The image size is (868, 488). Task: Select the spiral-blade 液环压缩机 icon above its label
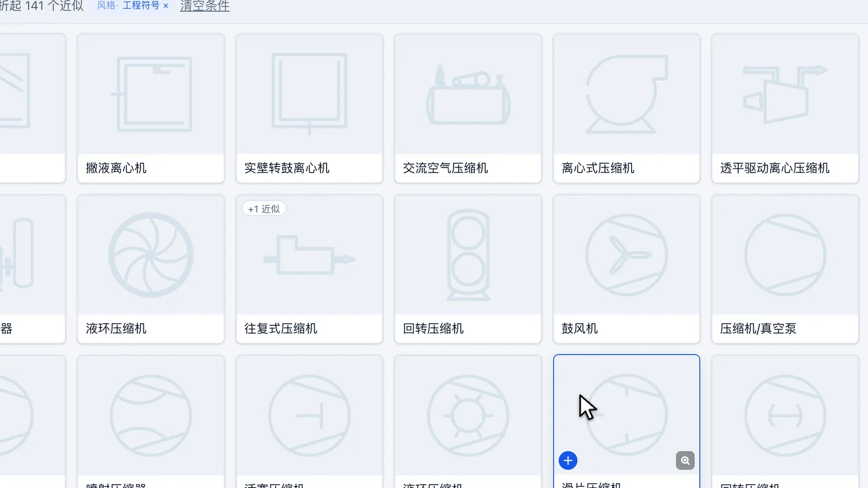click(x=151, y=255)
